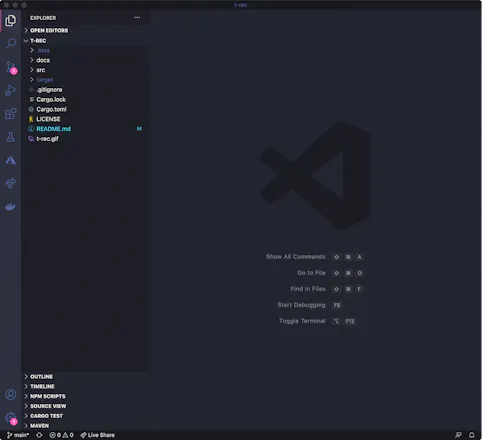Screen dimensions: 486x440
Task: Open the Cargo.toml file
Action: pyautogui.click(x=86, y=109)
